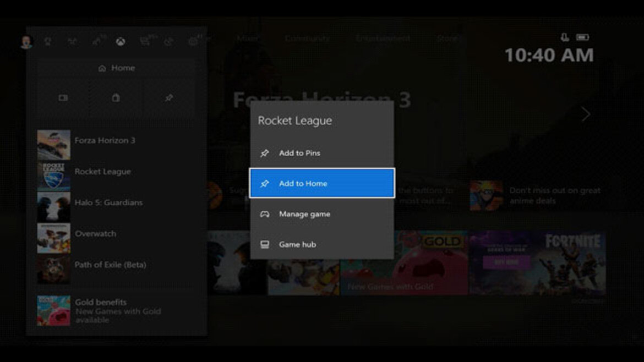Select the Add to Pins option
This screenshot has width=644, height=362.
coord(322,153)
